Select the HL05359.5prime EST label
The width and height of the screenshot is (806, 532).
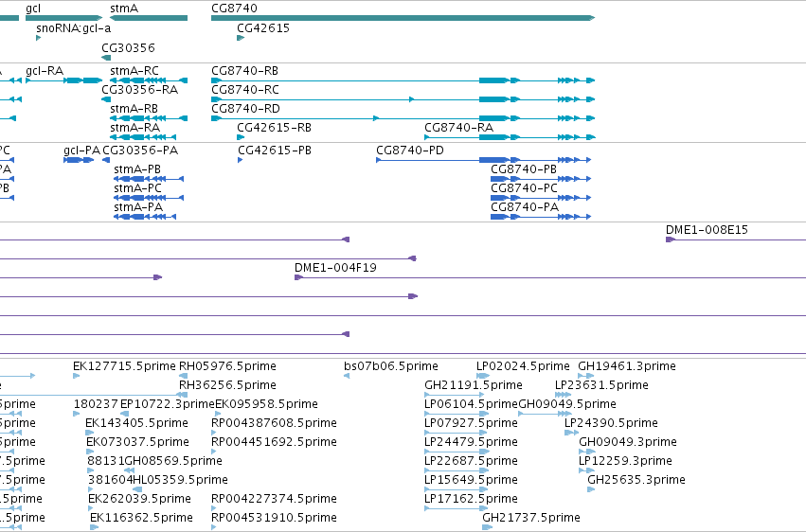point(180,480)
